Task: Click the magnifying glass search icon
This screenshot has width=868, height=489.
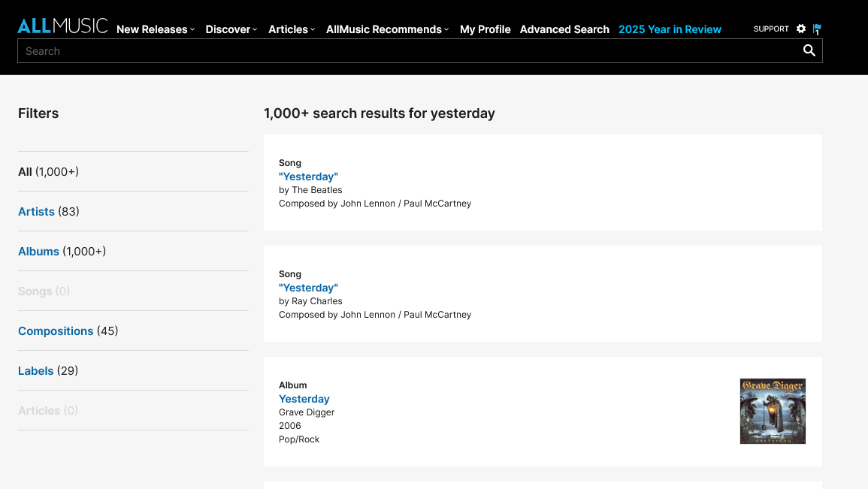Action: [x=809, y=50]
